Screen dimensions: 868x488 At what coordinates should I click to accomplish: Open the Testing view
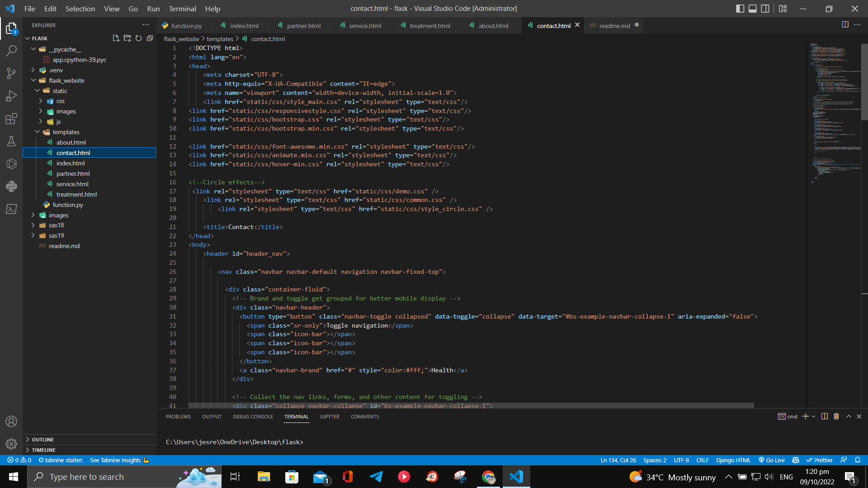click(x=11, y=141)
